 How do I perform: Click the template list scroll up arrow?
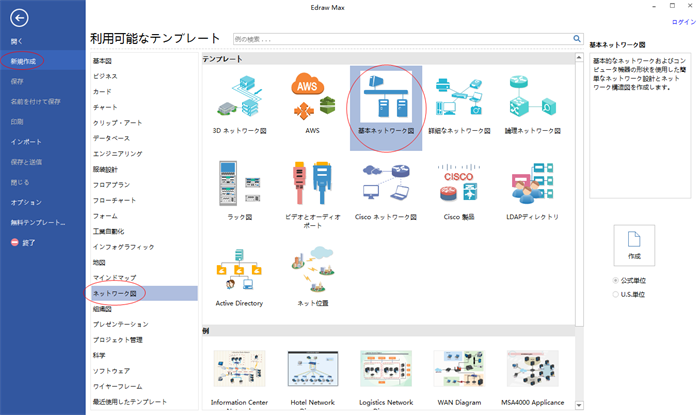coord(579,58)
